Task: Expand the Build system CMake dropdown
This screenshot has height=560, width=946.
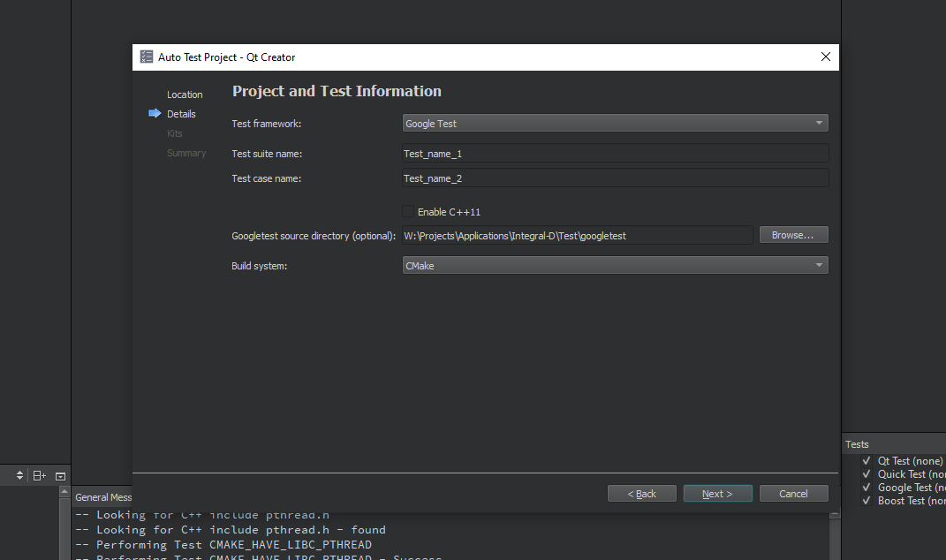Action: pos(615,266)
